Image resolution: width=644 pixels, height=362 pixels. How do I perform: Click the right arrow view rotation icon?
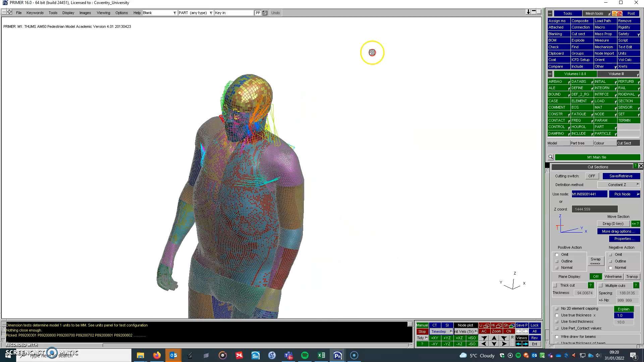tap(504, 344)
